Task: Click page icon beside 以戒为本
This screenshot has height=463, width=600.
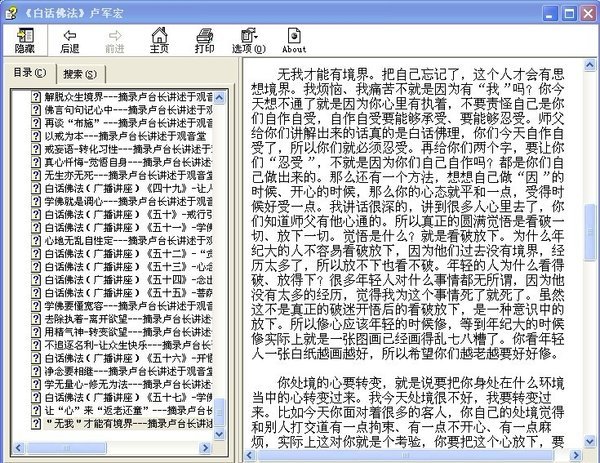Action: 36,136
